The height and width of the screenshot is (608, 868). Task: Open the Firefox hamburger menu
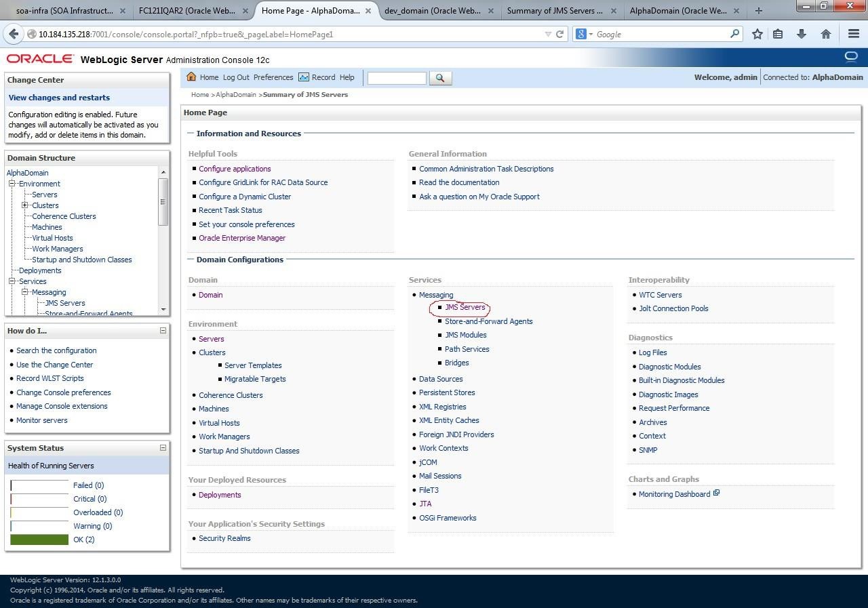click(x=854, y=34)
